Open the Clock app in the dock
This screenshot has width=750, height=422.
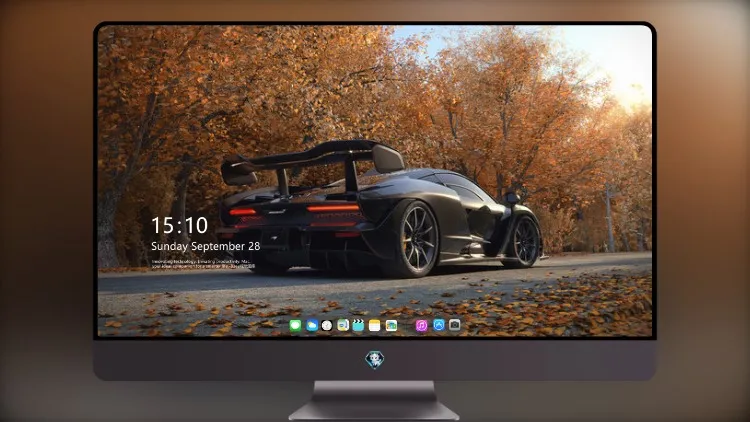[x=327, y=326]
